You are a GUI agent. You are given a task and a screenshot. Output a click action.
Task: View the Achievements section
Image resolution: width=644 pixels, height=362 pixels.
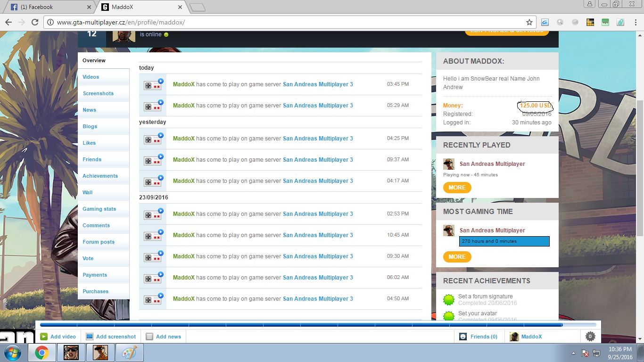point(103,176)
